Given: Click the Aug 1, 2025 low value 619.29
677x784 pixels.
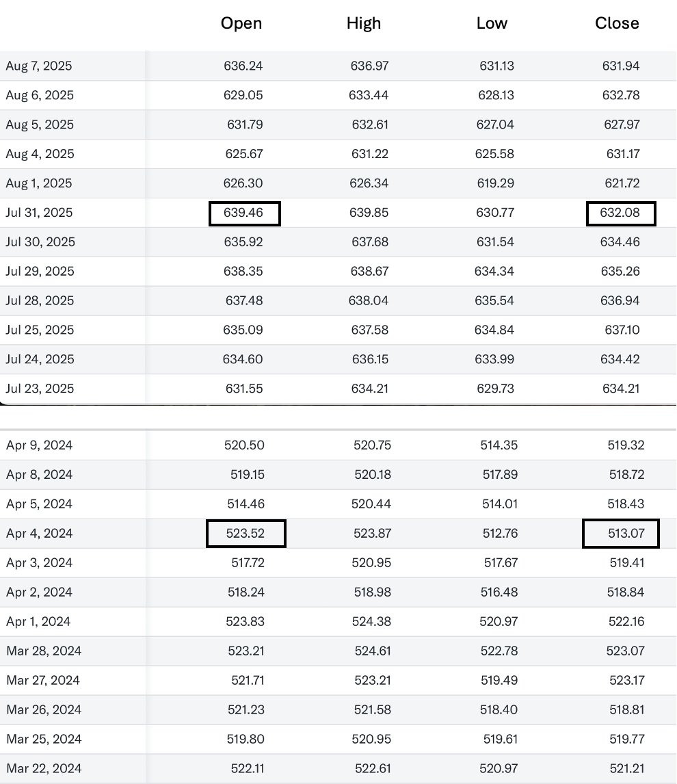Looking at the screenshot, I should coord(496,183).
